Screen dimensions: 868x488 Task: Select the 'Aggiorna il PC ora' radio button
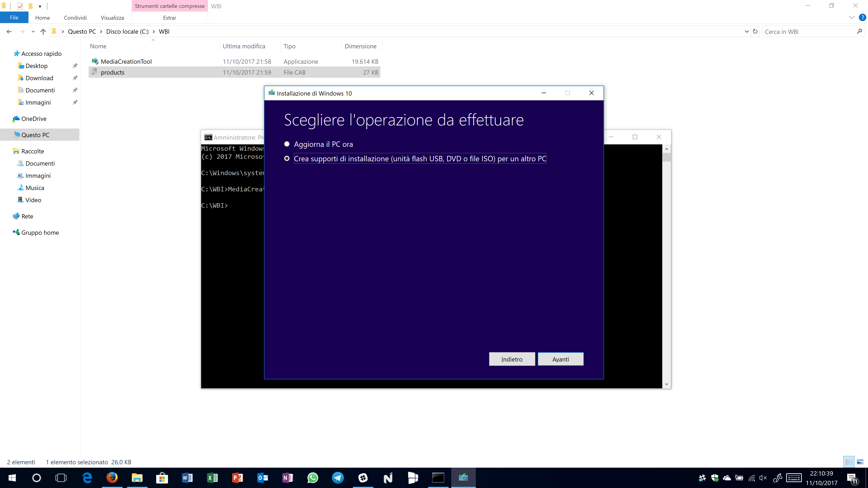click(287, 144)
